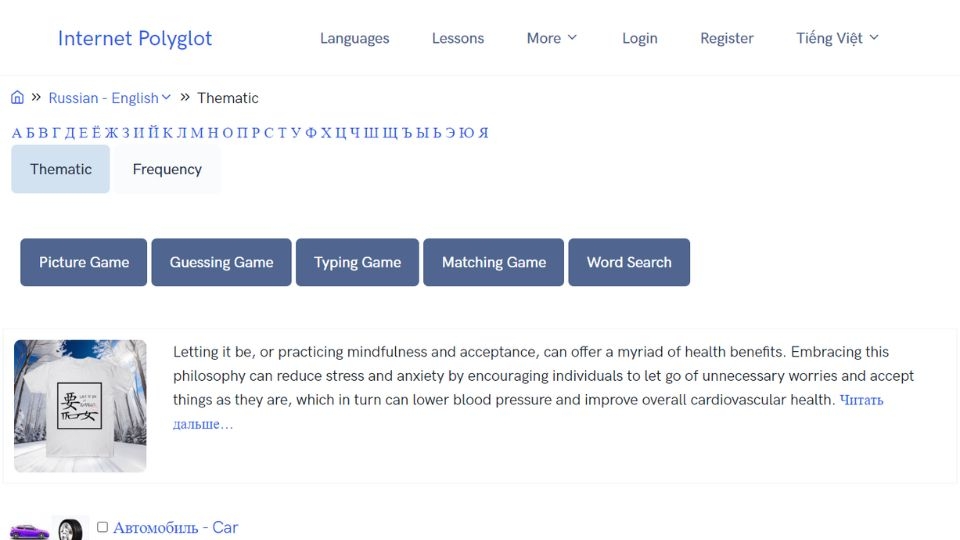Click the tire image icon

tap(70, 529)
